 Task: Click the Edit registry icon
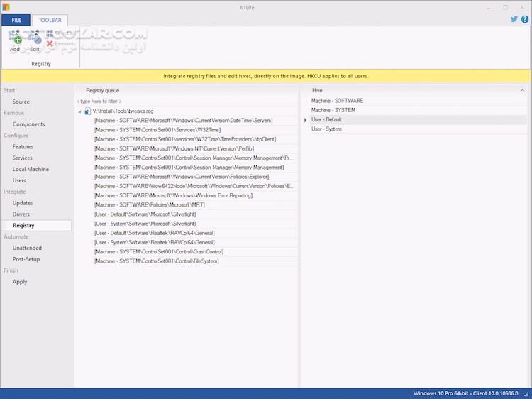click(35, 40)
